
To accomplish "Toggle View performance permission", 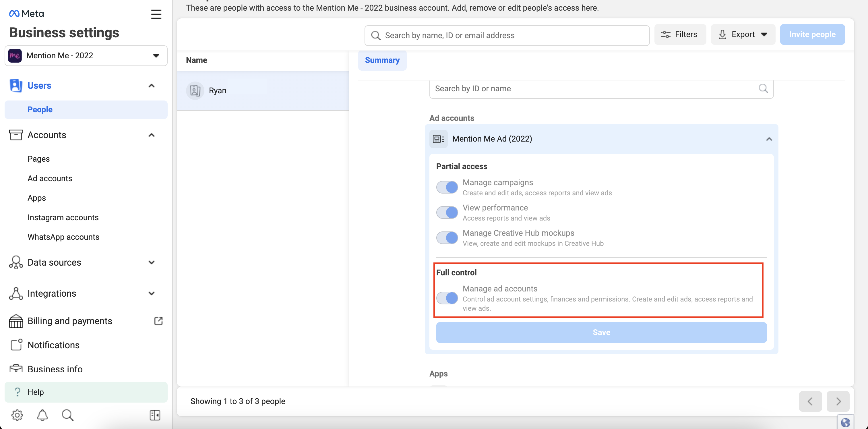I will click(447, 213).
